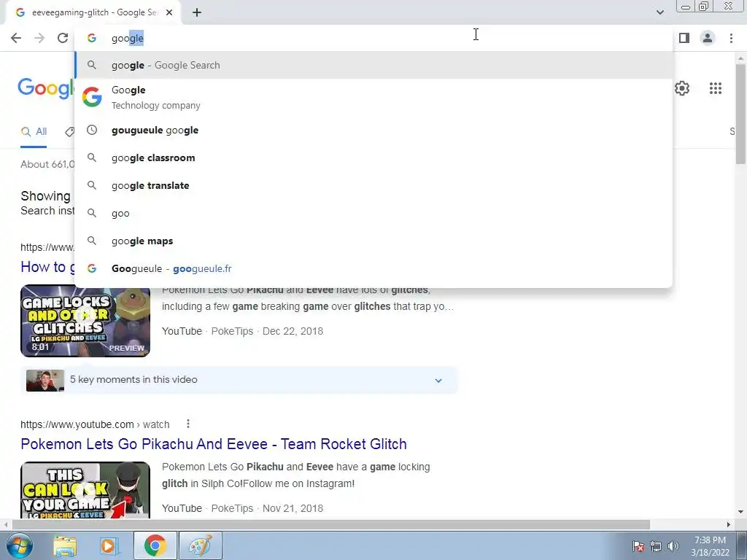The width and height of the screenshot is (747, 560).
Task: Select the 'goo' suggestion
Action: 373,214
